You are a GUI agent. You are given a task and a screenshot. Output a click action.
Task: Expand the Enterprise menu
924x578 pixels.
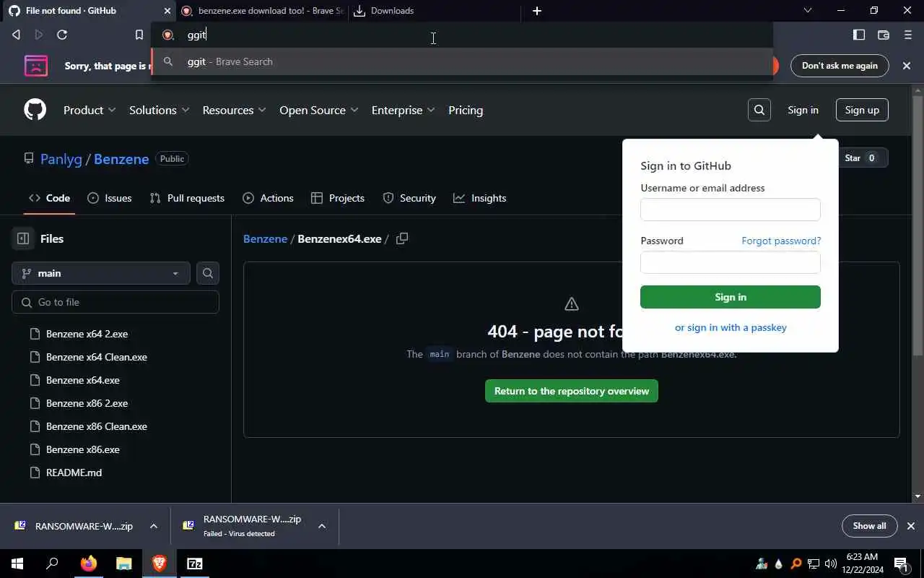point(403,110)
